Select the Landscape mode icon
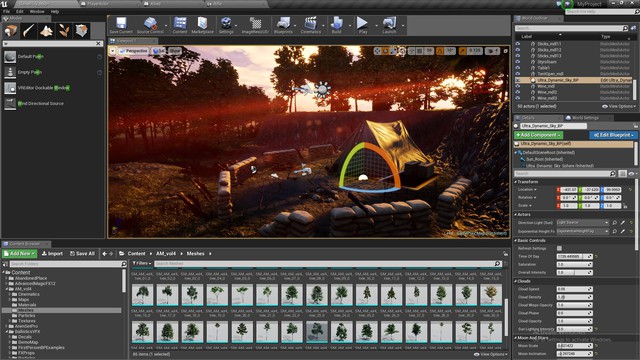Image resolution: width=640 pixels, height=360 pixels. click(46, 31)
